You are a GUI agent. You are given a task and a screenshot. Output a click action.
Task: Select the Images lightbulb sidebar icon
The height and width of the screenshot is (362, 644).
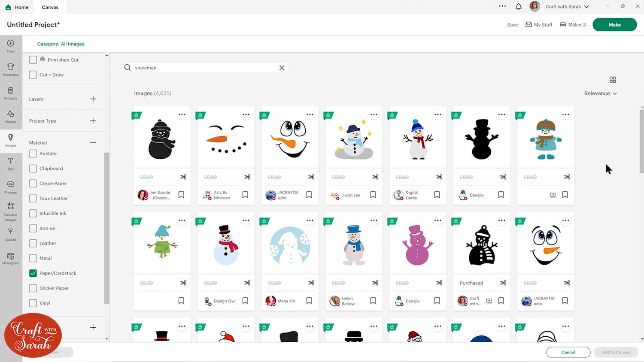tap(11, 140)
